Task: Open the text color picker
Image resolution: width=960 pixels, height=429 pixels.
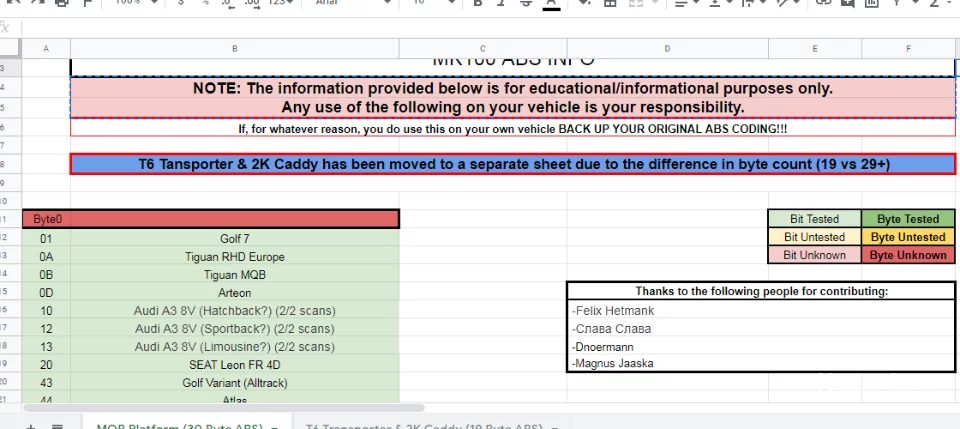Action: 551,3
